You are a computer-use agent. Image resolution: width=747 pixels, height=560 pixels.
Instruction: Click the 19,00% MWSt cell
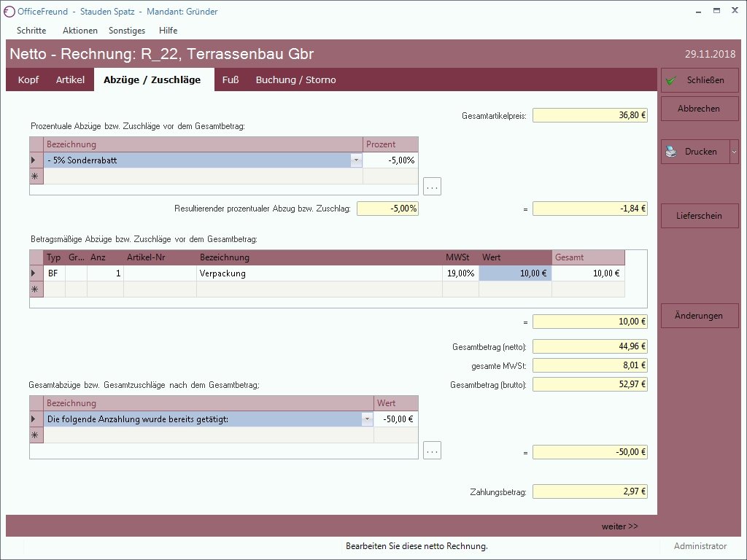click(x=460, y=273)
